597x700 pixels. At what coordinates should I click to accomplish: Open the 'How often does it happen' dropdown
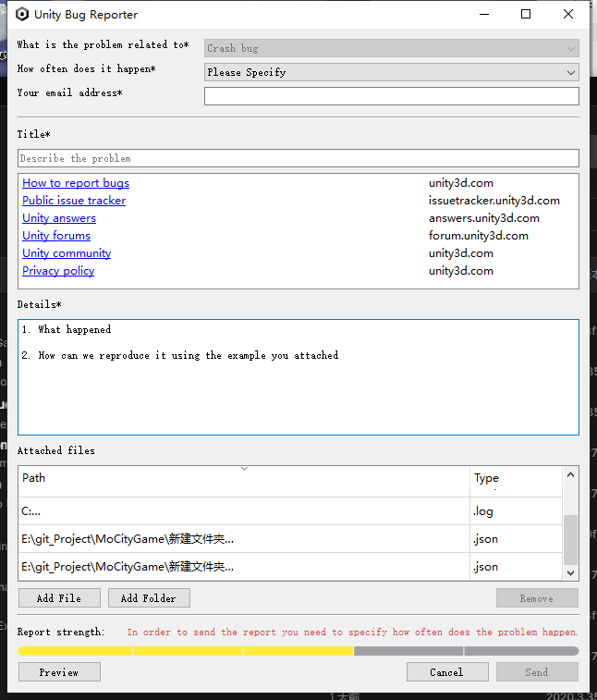click(391, 72)
